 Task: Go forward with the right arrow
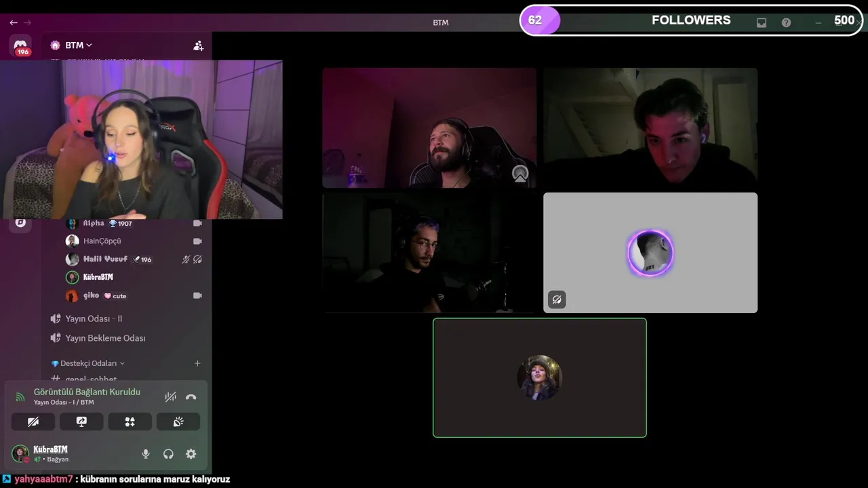(x=28, y=22)
